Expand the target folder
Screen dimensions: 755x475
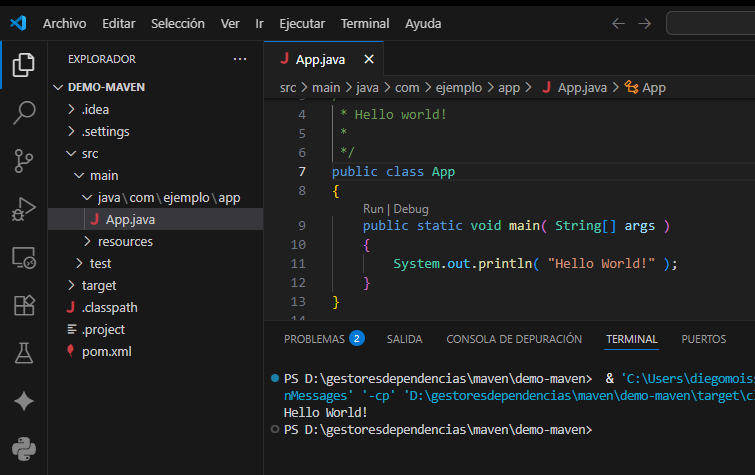[x=98, y=285]
